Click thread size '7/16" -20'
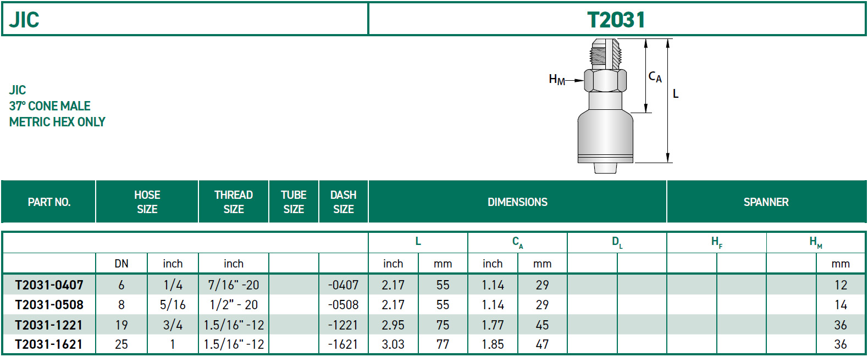This screenshot has width=868, height=357. [x=234, y=285]
